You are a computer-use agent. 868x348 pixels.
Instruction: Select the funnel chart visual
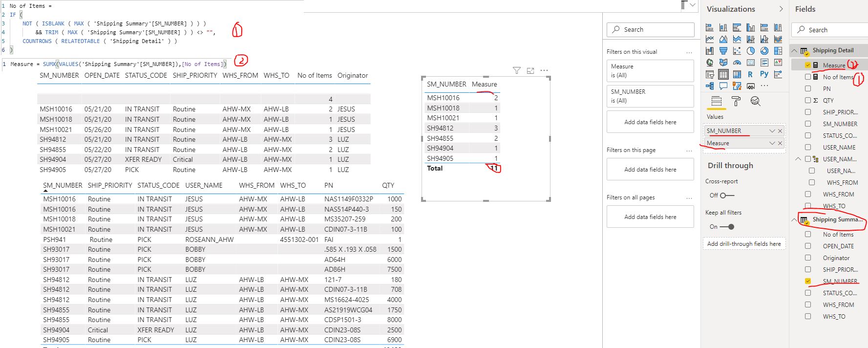[x=723, y=51]
